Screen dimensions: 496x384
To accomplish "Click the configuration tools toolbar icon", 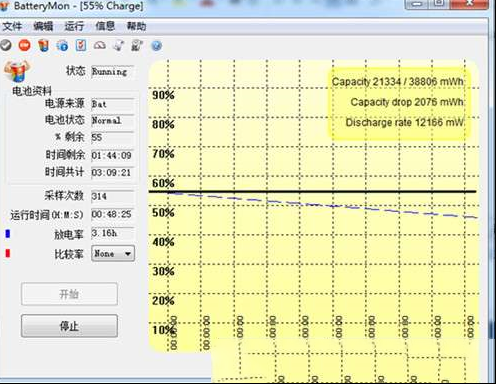I will [137, 46].
